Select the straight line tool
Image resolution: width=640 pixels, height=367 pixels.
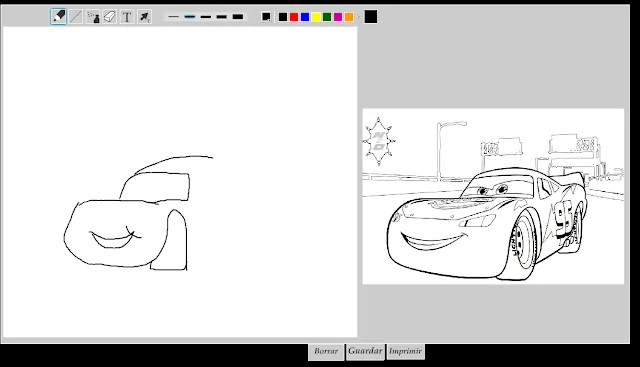pyautogui.click(x=76, y=17)
